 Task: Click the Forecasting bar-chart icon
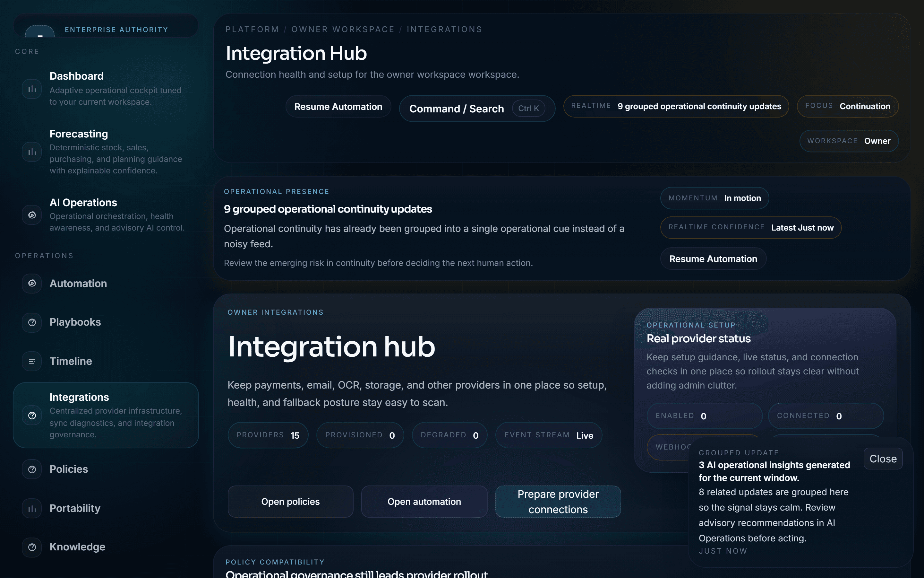[x=32, y=152]
